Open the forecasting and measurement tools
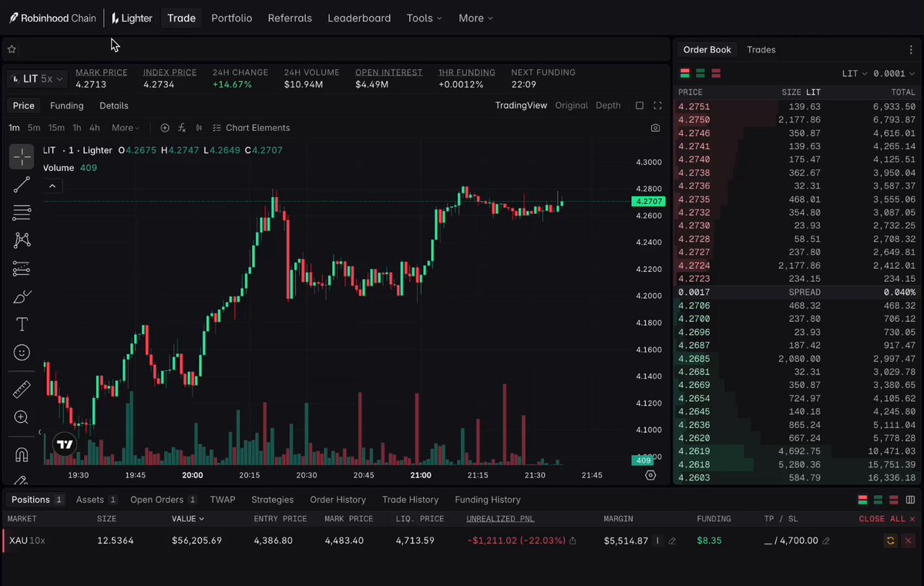This screenshot has height=586, width=924. pyautogui.click(x=22, y=269)
